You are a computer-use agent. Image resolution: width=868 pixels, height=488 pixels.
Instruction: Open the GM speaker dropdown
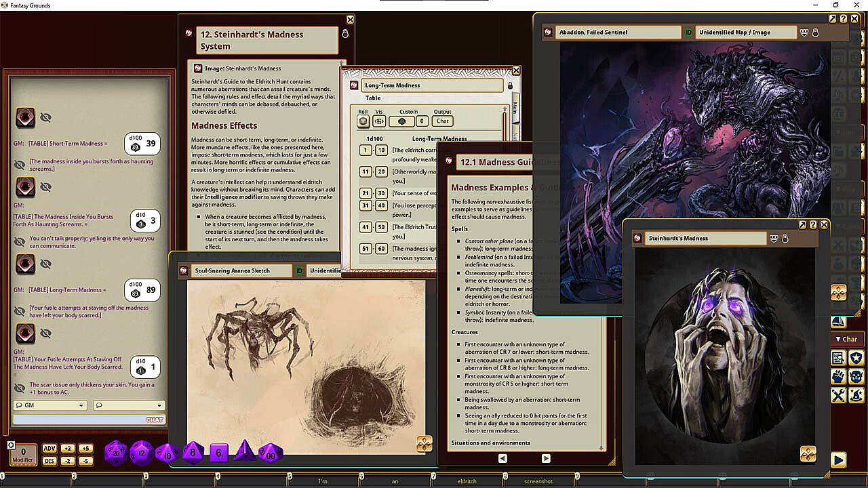(x=50, y=405)
